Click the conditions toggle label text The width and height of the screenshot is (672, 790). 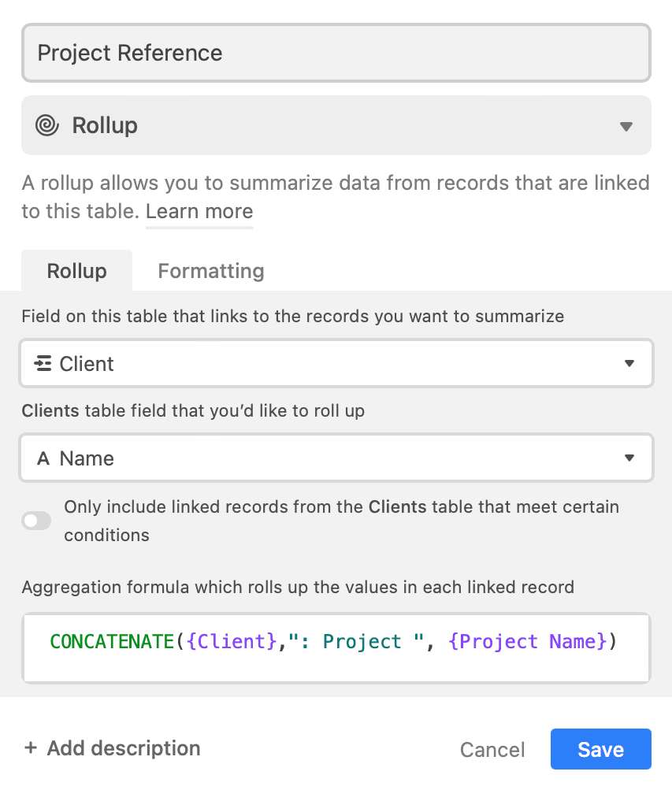pos(342,521)
